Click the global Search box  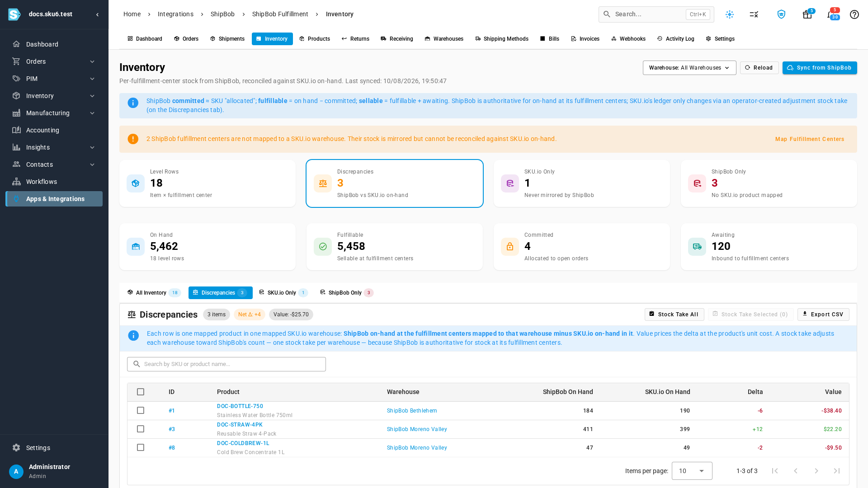coord(656,14)
